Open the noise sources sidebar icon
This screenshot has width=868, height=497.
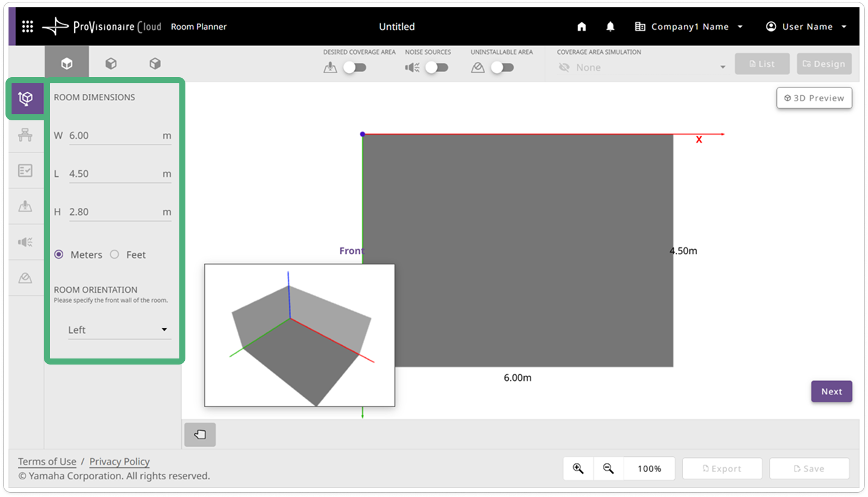click(25, 242)
